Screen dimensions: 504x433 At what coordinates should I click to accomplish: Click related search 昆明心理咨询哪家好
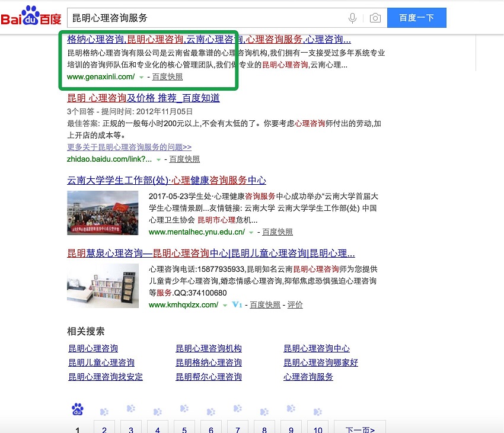321,363
